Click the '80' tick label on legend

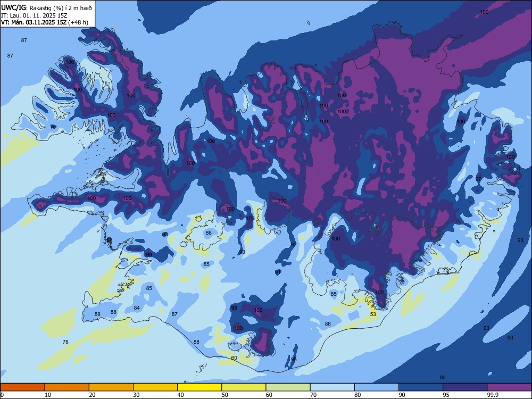pyautogui.click(x=358, y=395)
